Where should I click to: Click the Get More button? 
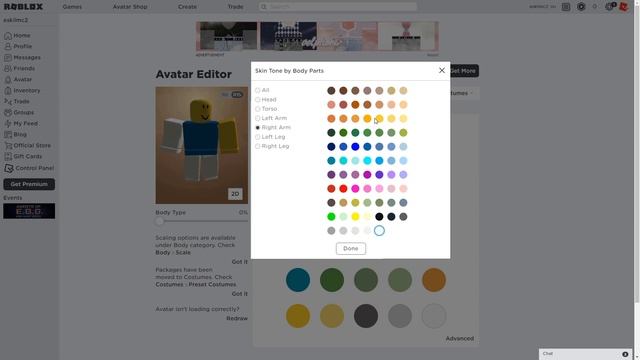(x=464, y=71)
